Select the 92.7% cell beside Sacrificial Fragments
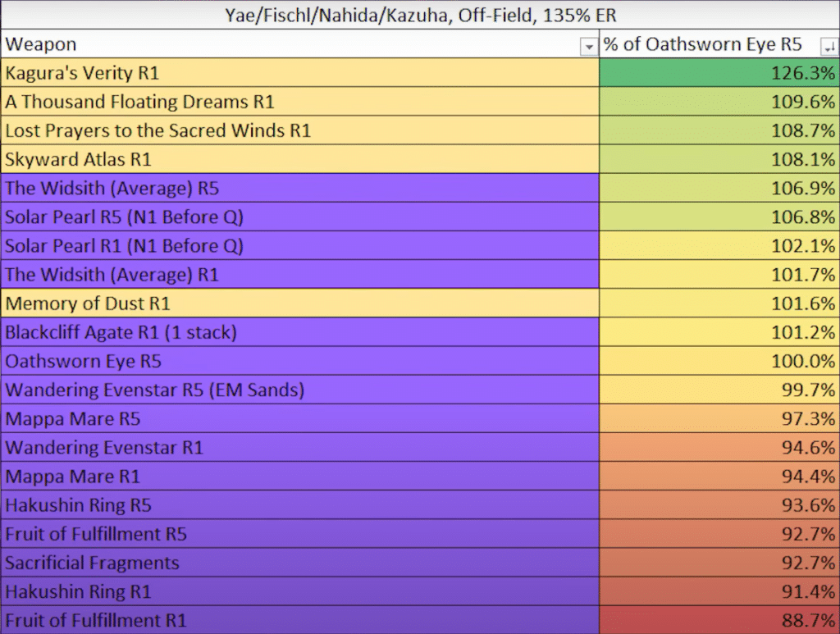840x634 pixels. tap(719, 563)
